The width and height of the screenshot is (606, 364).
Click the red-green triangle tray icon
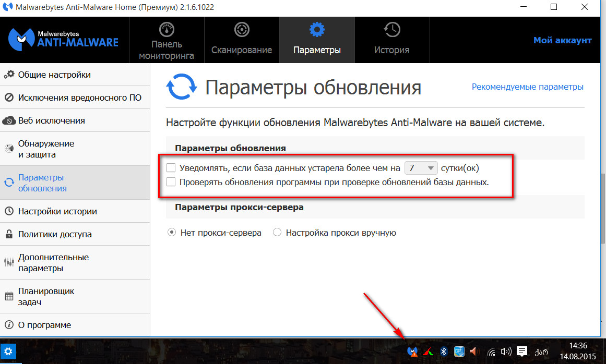pyautogui.click(x=428, y=351)
